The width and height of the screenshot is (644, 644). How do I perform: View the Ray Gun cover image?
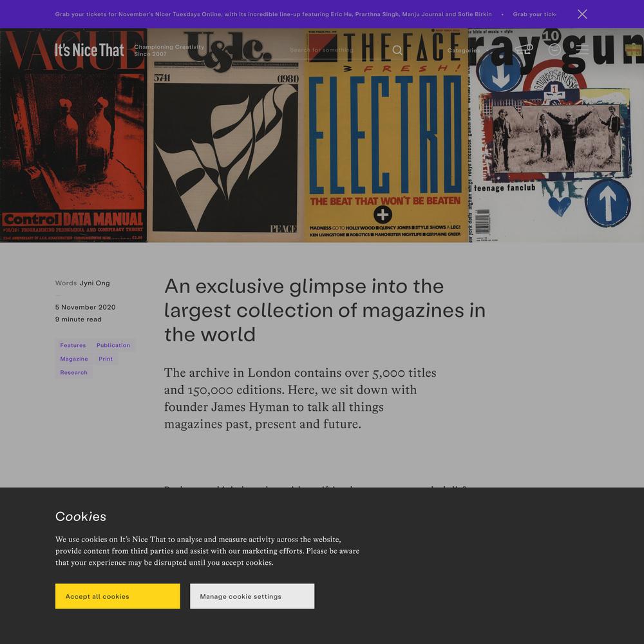tap(556, 135)
